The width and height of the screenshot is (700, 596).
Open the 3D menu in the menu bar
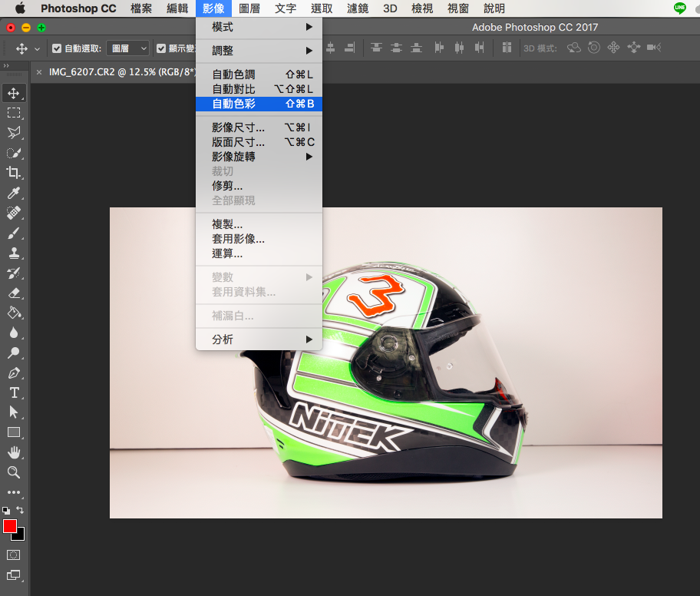pyautogui.click(x=390, y=8)
